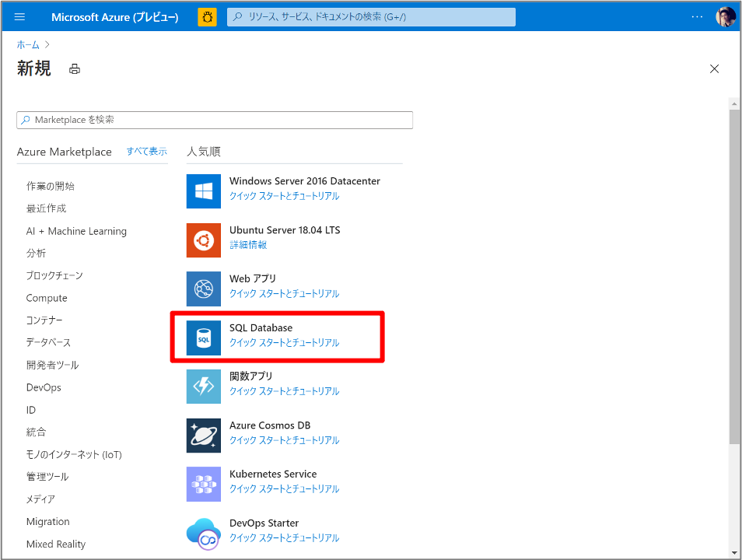Screen dimensions: 742x560
Task: Click the Ubuntu Server 18.04 LTS title
Action: [285, 230]
